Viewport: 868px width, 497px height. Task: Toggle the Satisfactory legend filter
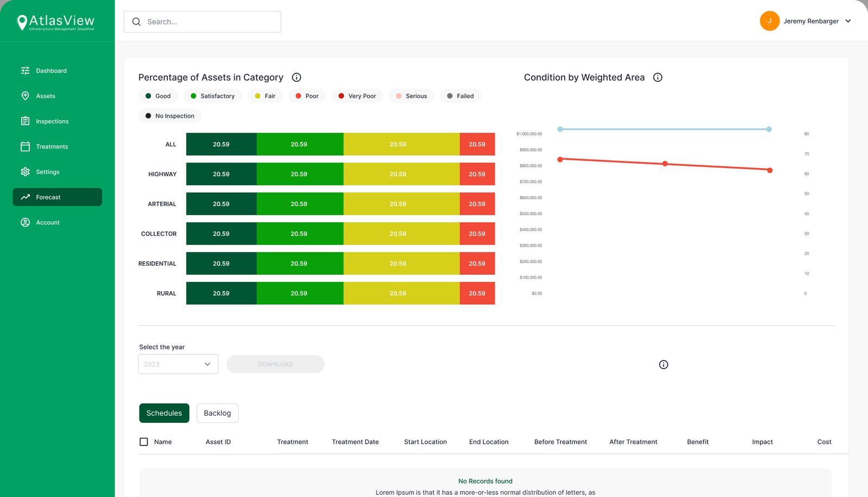[x=213, y=96]
